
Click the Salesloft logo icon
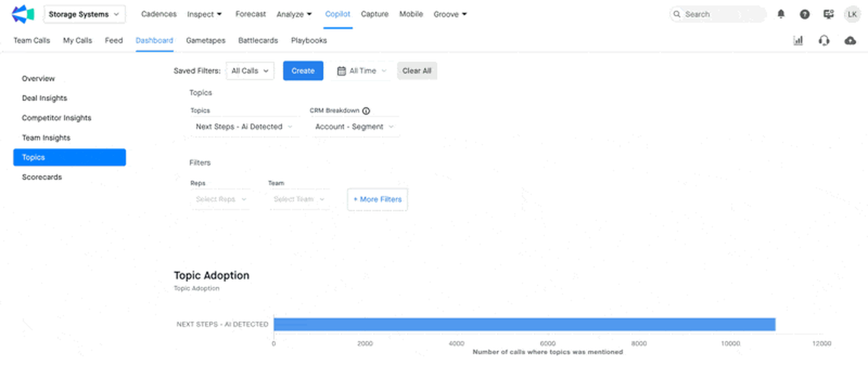click(x=23, y=14)
